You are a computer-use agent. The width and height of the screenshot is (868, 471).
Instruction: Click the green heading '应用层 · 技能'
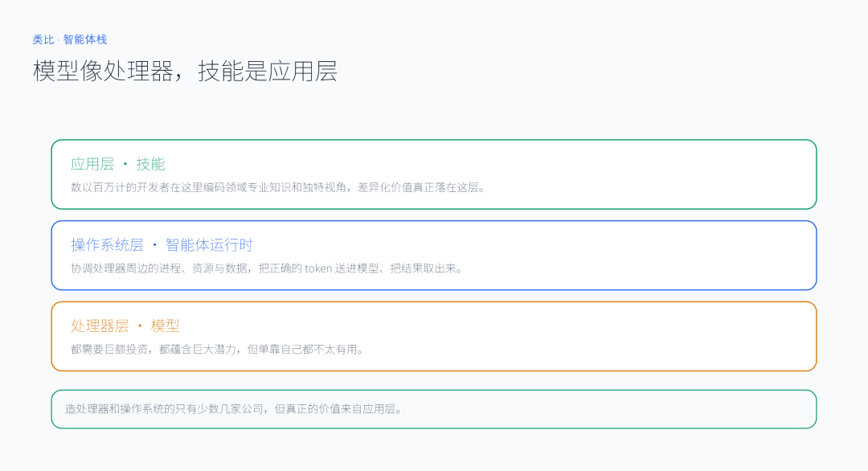click(x=118, y=165)
